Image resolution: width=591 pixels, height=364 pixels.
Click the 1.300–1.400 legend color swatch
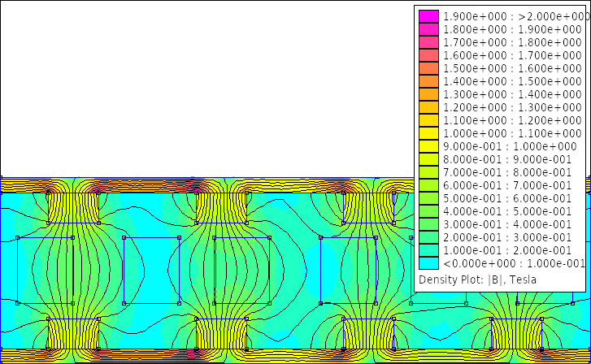428,94
